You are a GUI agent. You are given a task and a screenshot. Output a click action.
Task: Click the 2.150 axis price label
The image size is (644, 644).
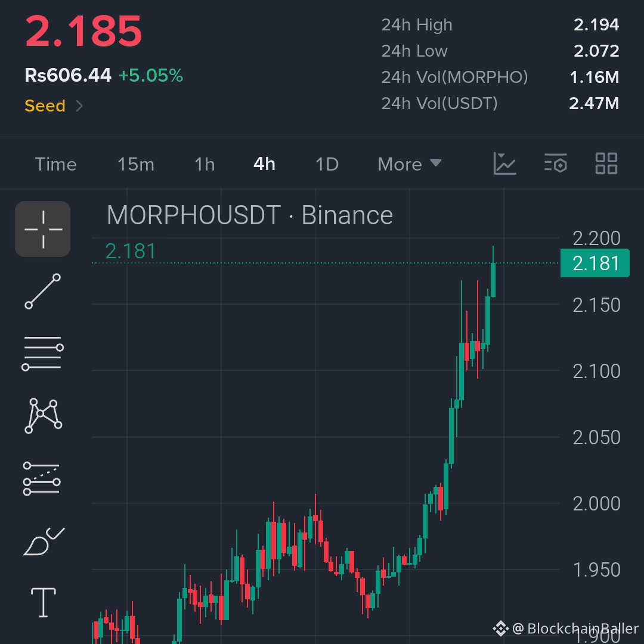pyautogui.click(x=596, y=305)
